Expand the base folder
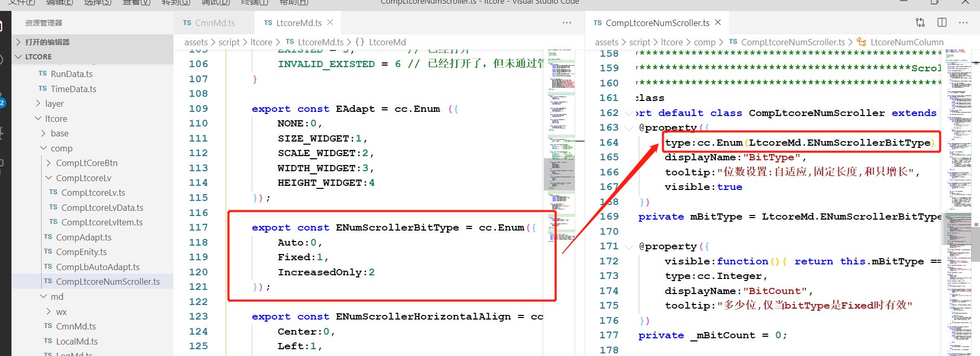Screen dimensions: 980x356 (43, 133)
